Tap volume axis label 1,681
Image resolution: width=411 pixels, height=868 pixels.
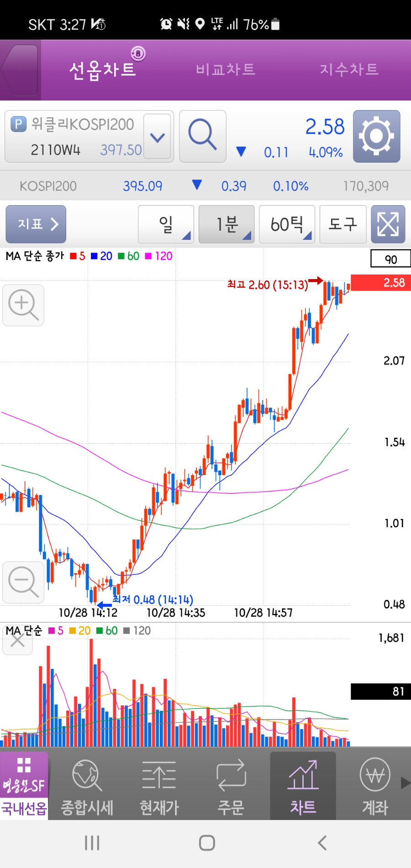coord(391,638)
